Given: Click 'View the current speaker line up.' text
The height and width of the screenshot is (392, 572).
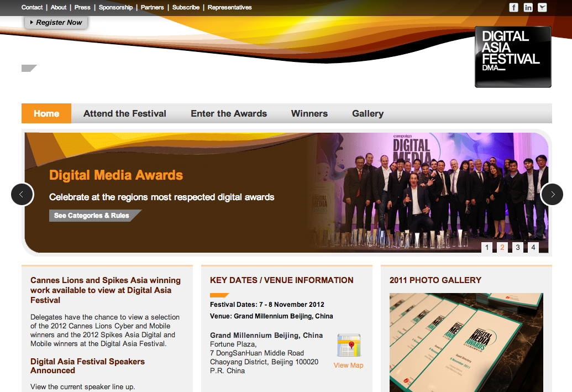Looking at the screenshot, I should pyautogui.click(x=83, y=386).
